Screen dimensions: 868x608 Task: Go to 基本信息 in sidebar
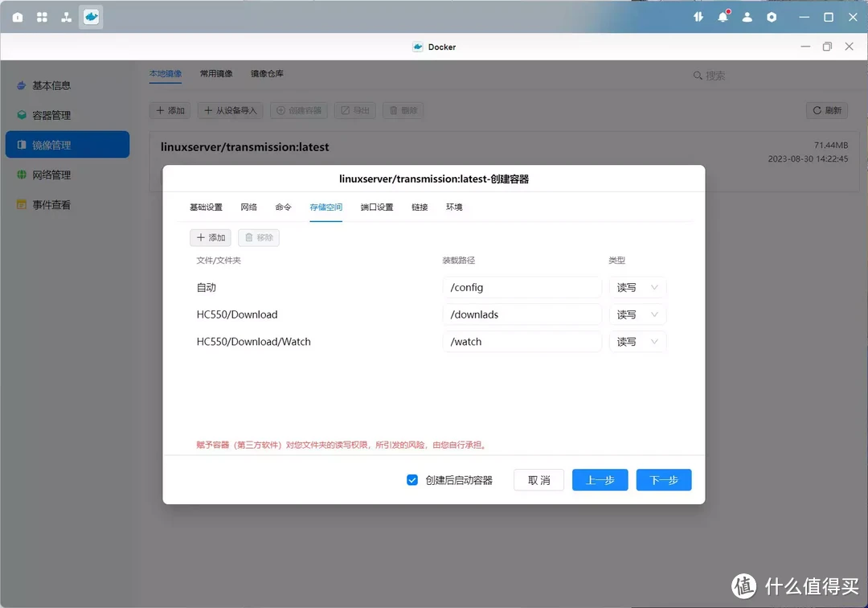click(68, 85)
